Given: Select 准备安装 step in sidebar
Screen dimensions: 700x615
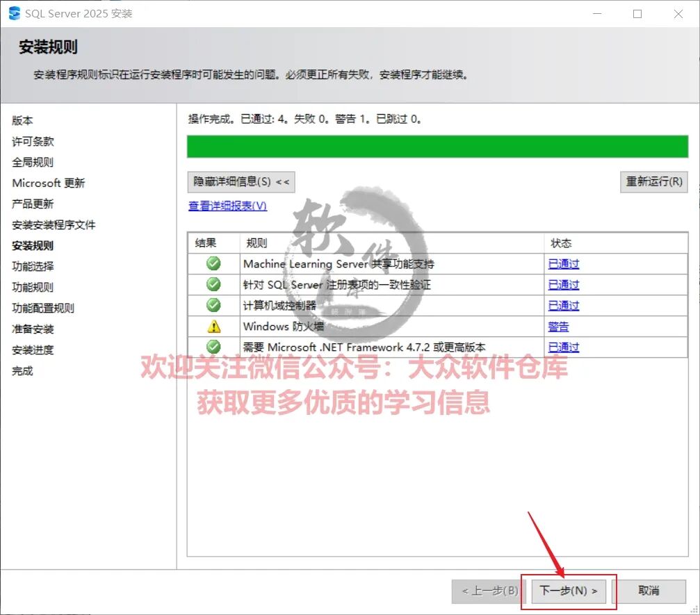Looking at the screenshot, I should 33,329.
